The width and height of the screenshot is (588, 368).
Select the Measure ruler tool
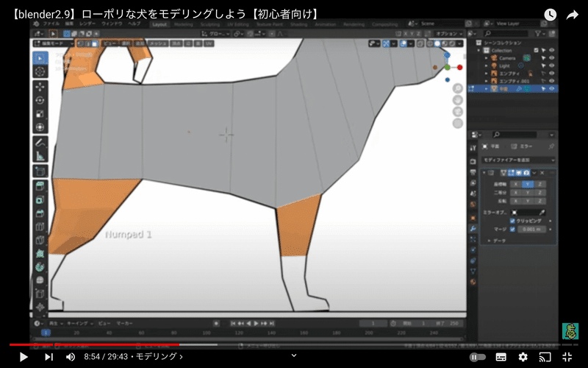[40, 155]
